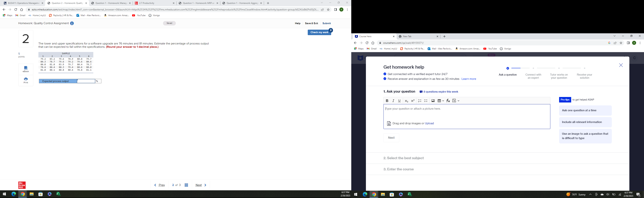The height and width of the screenshot is (198, 644).
Task: Insert a superscript character
Action: 413,101
